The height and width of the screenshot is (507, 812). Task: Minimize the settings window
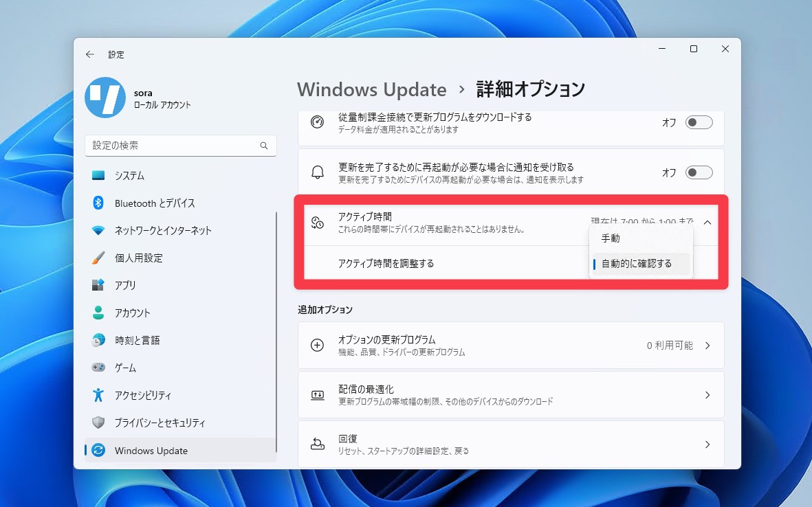(662, 49)
